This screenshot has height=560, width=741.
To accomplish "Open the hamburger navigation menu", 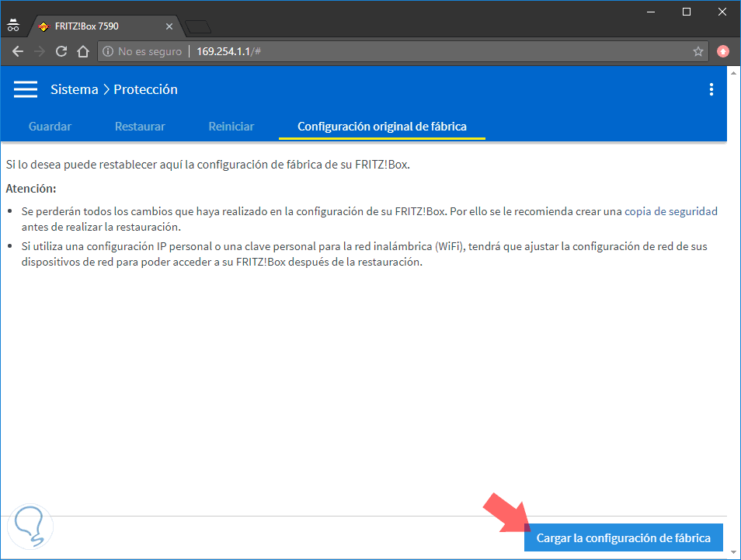I will coord(25,89).
